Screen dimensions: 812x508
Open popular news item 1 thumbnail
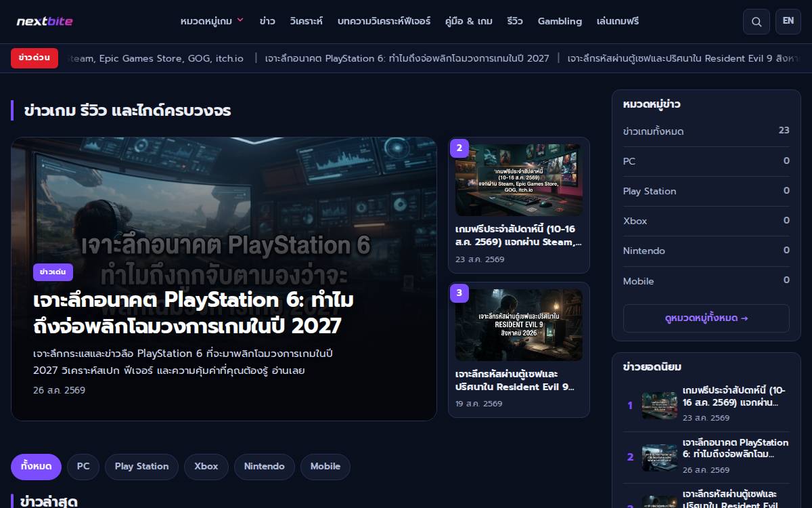[x=660, y=405]
